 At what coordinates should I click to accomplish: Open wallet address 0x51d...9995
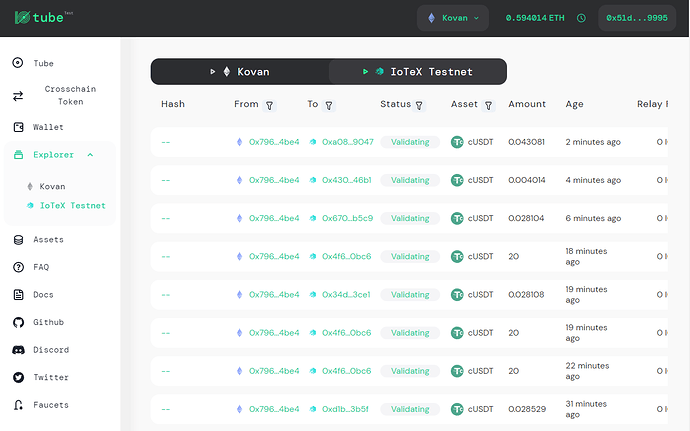(x=637, y=18)
